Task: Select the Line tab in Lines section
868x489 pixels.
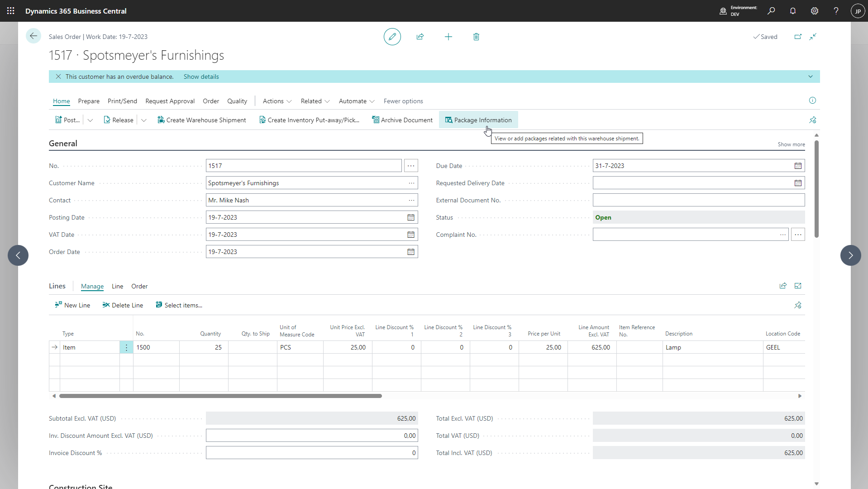Action: pyautogui.click(x=118, y=286)
